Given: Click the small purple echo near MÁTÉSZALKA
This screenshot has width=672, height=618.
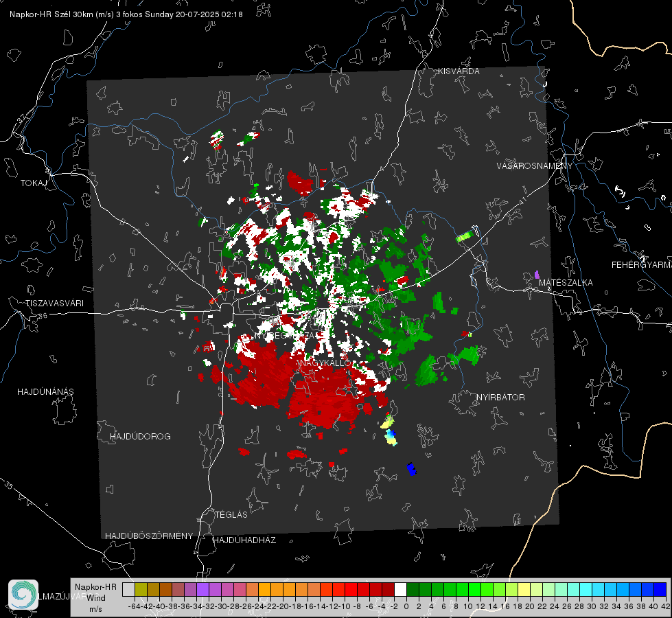Looking at the screenshot, I should point(537,275).
